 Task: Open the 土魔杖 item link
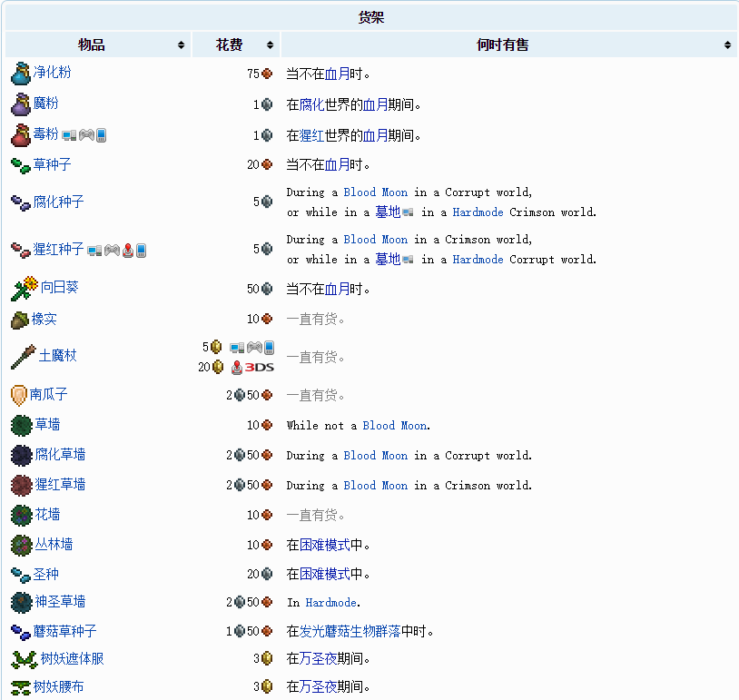(x=57, y=355)
